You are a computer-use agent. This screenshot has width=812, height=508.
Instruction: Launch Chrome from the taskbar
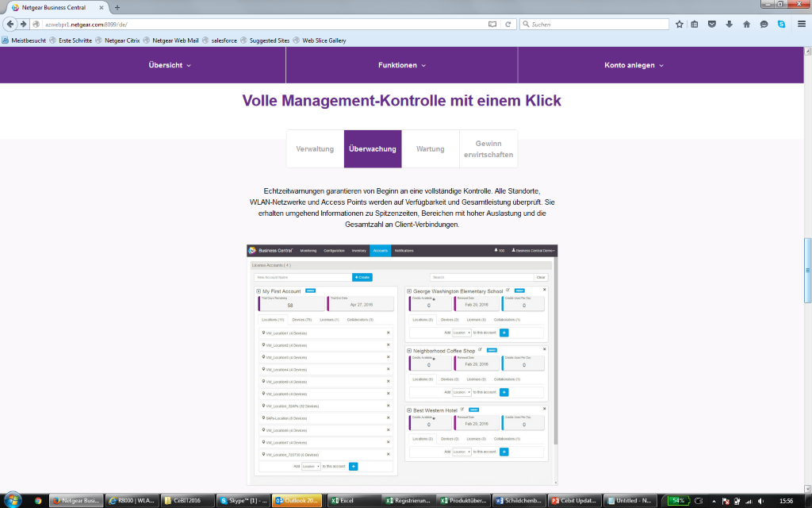(38, 501)
